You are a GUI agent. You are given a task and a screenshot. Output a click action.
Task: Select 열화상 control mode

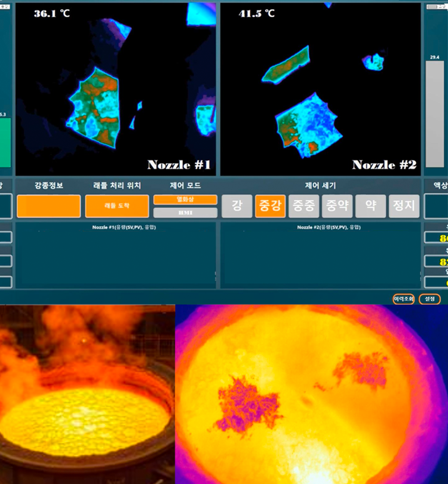(x=185, y=200)
